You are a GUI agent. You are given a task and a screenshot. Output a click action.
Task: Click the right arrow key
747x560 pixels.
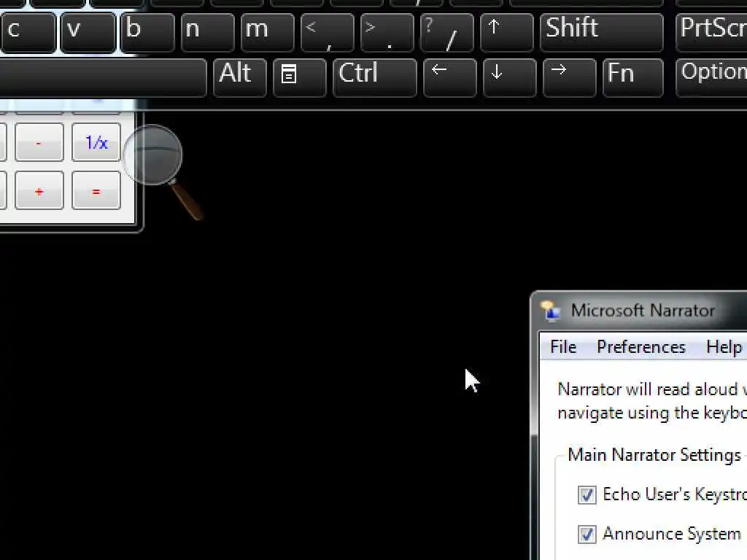click(x=569, y=77)
